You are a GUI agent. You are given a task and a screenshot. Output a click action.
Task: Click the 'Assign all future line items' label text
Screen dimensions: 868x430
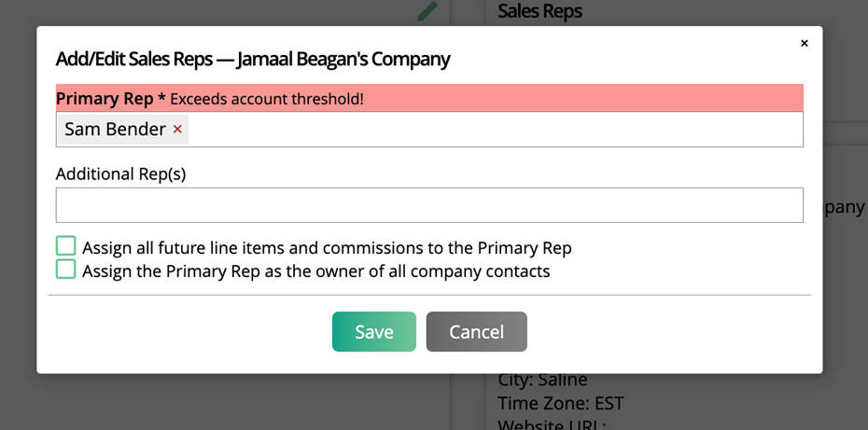327,248
